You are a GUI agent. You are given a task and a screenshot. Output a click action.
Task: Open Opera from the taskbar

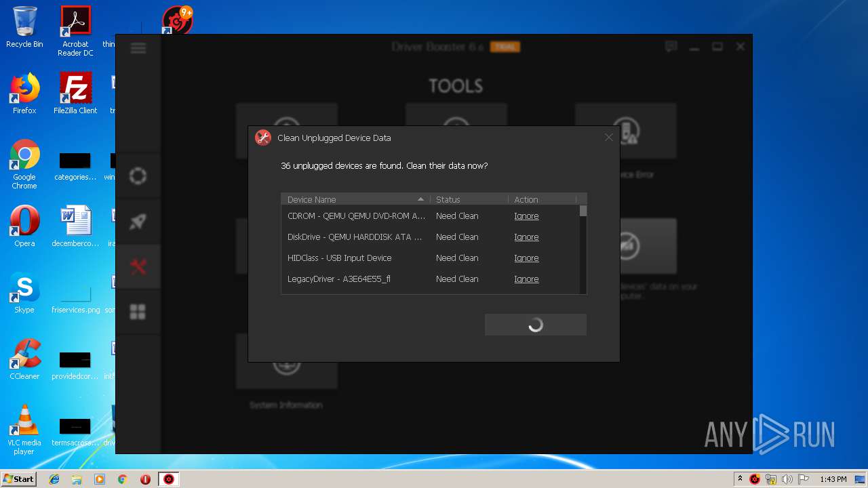click(145, 479)
